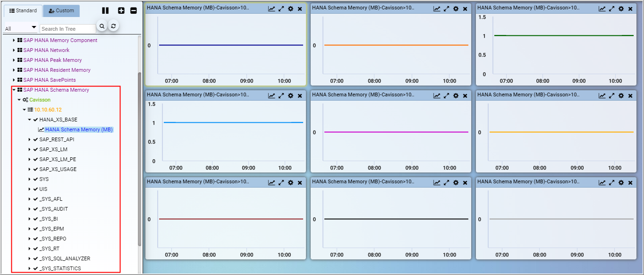Click the Search In Tree field

click(x=68, y=29)
